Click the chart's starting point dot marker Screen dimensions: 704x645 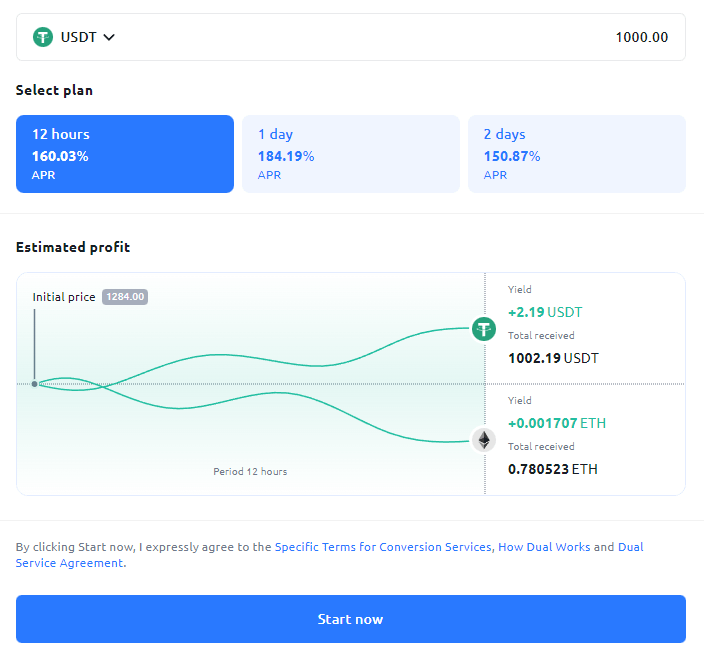34,384
